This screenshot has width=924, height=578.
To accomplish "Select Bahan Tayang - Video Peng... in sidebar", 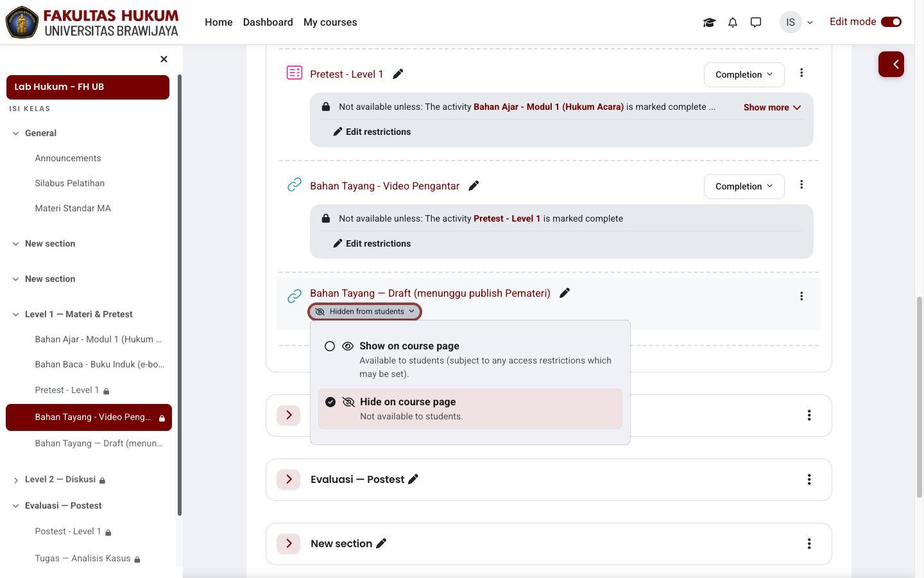I will click(89, 417).
